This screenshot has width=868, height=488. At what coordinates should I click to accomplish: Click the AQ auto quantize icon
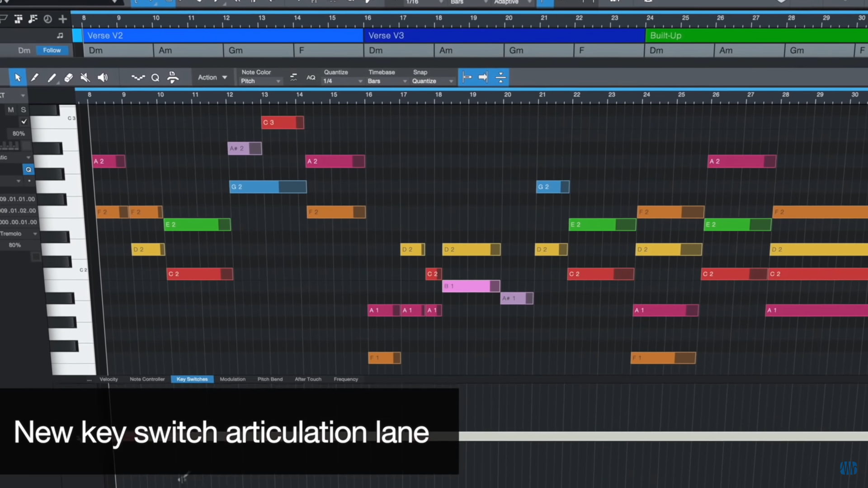(x=311, y=78)
